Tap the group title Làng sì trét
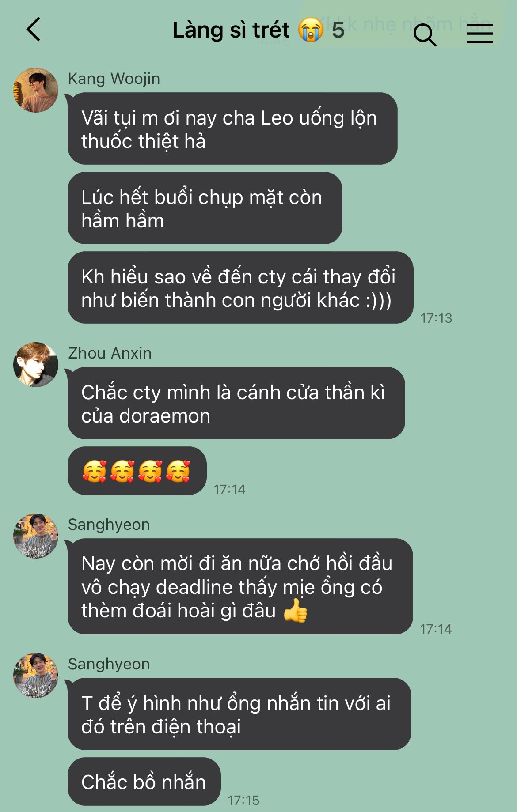This screenshot has height=812, width=517. point(231,30)
